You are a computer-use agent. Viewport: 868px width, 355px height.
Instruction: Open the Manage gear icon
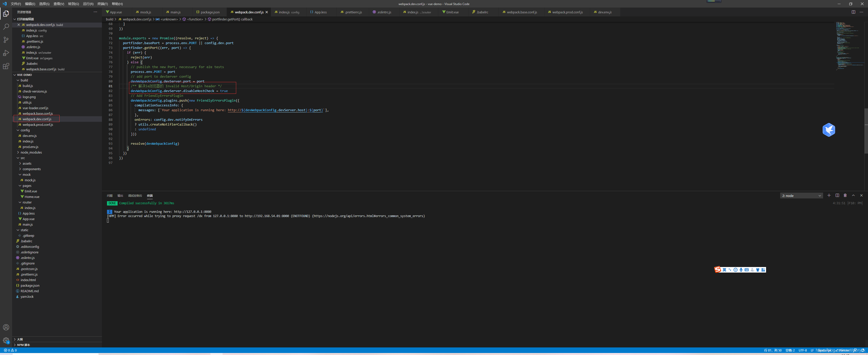pos(6,341)
